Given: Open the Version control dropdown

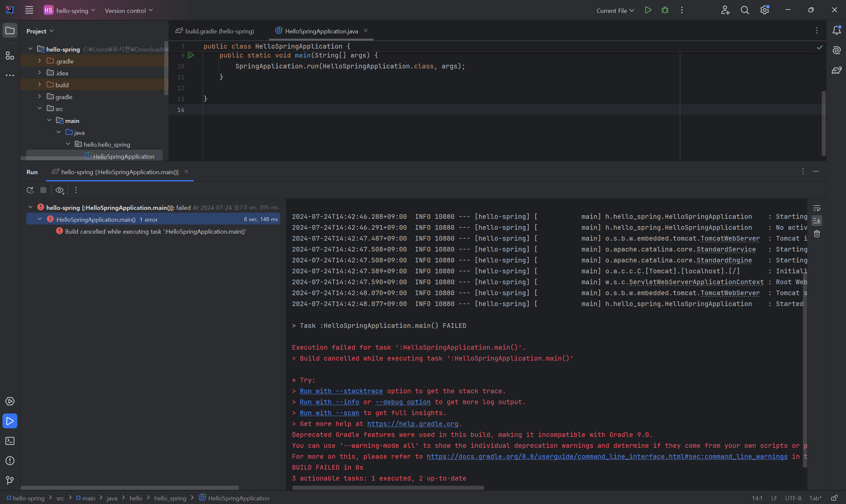Looking at the screenshot, I should (129, 11).
